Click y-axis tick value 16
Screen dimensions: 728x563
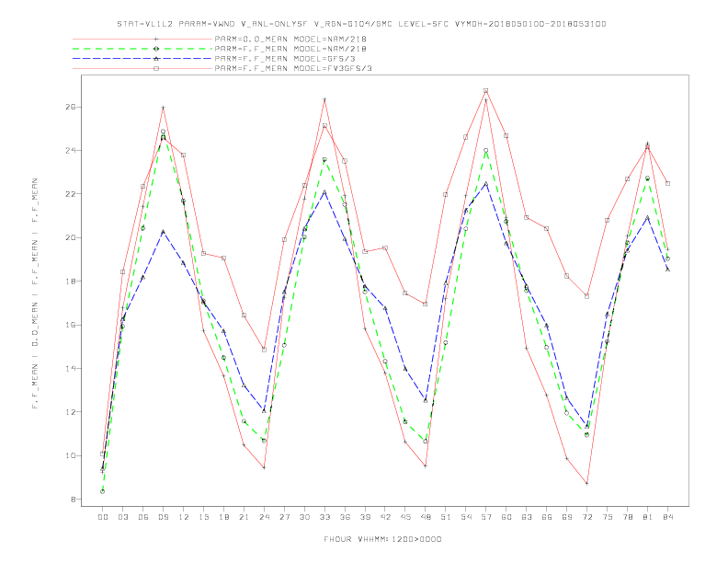(x=71, y=325)
